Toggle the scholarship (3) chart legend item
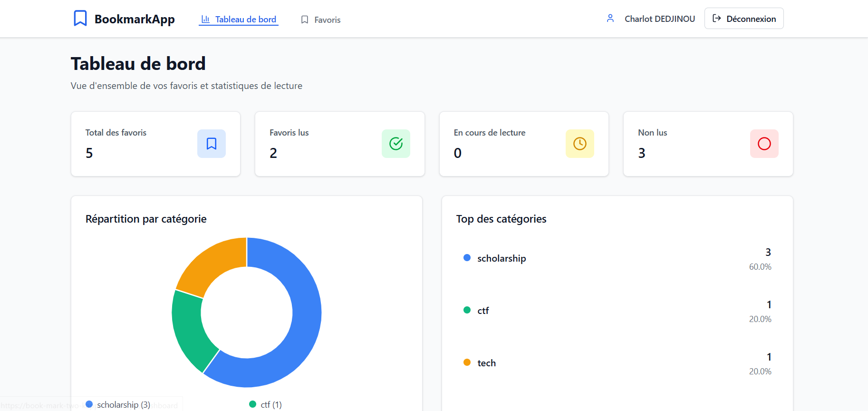The height and width of the screenshot is (411, 868). pyautogui.click(x=118, y=404)
